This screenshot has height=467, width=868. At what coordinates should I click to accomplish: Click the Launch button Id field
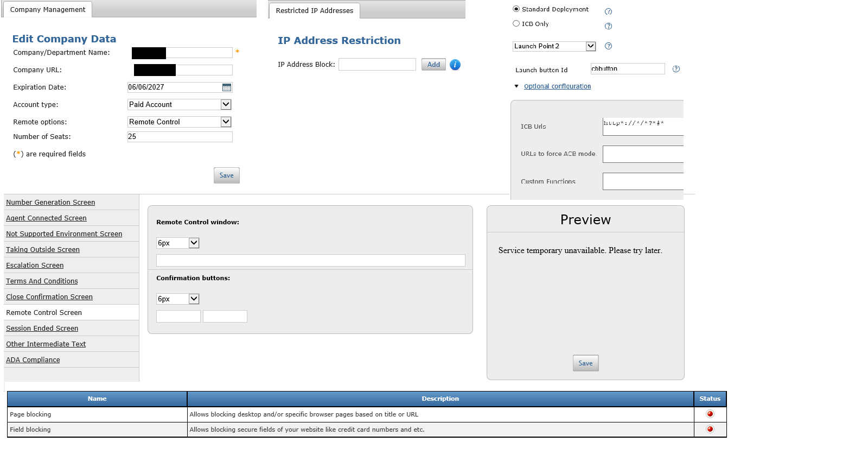(628, 69)
